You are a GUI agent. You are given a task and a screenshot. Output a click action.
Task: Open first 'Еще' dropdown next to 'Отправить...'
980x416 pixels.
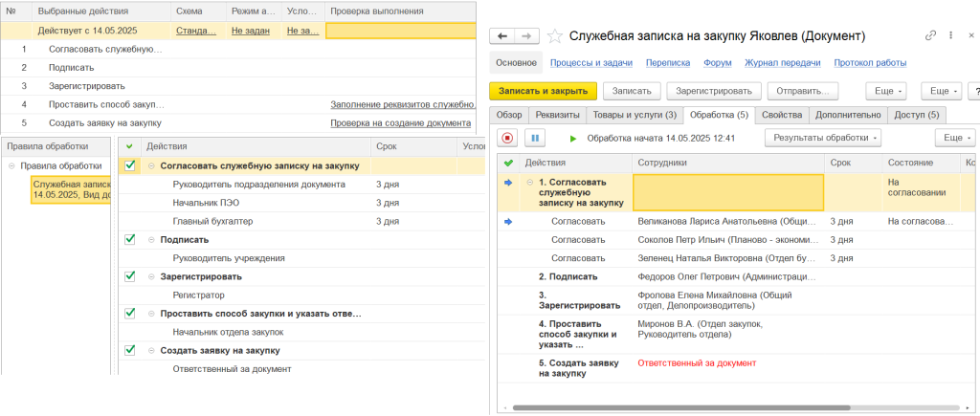(x=887, y=91)
